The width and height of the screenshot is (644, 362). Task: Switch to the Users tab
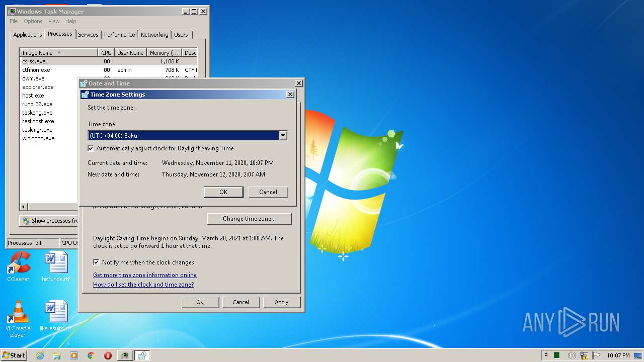coord(181,35)
